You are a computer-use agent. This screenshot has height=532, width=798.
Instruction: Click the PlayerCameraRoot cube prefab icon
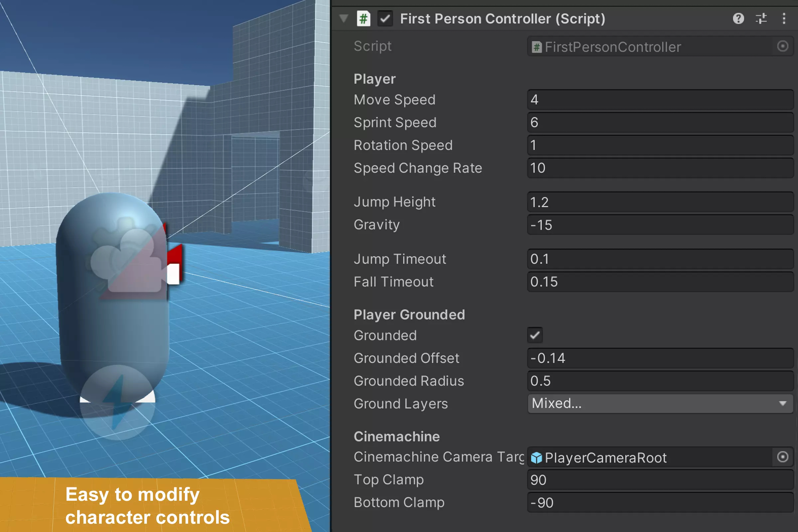pos(536,458)
